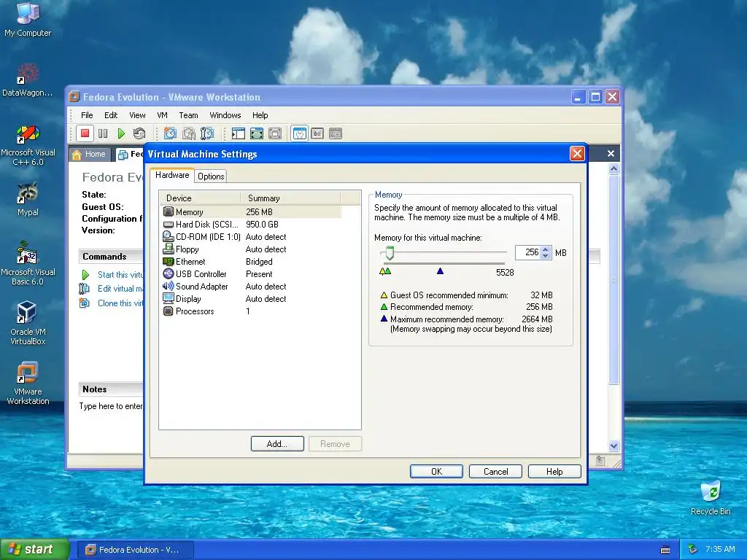Open the Team menu
Viewport: 747px width, 560px height.
coord(188,115)
